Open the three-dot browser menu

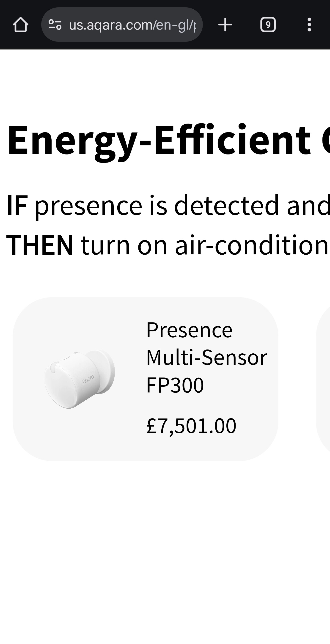point(309,25)
